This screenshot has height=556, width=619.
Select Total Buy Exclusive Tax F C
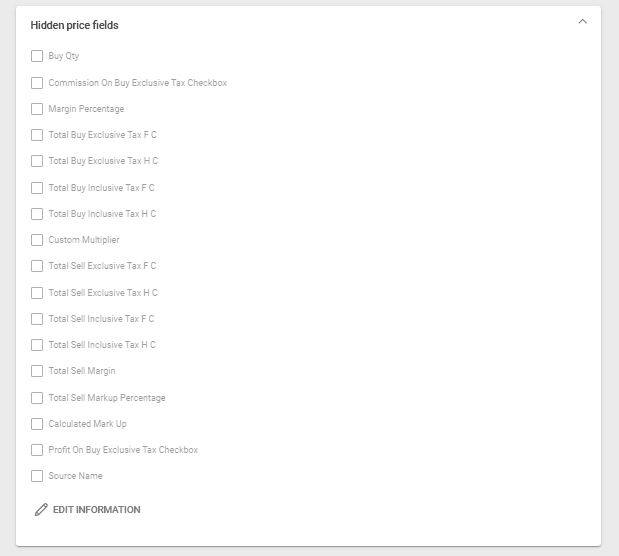pos(37,135)
